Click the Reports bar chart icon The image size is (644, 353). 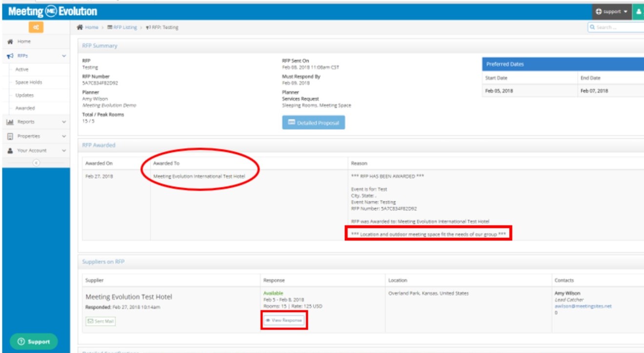pos(10,122)
